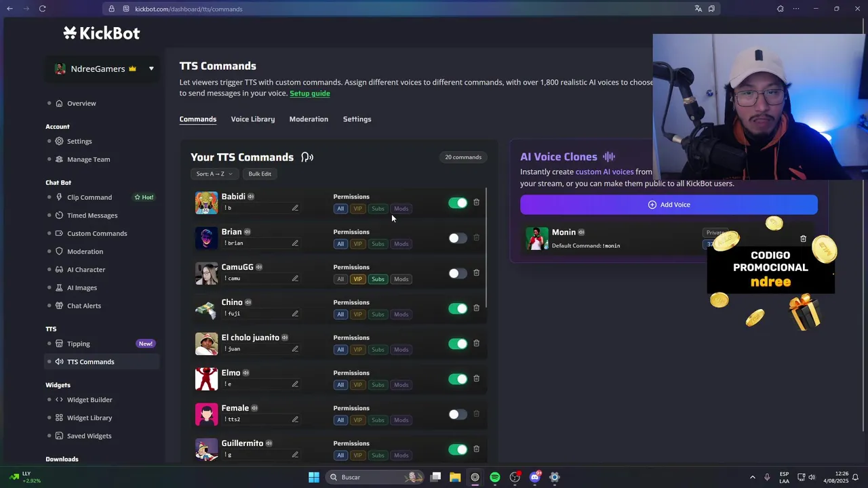Delete the Guillermito command

pos(476,449)
